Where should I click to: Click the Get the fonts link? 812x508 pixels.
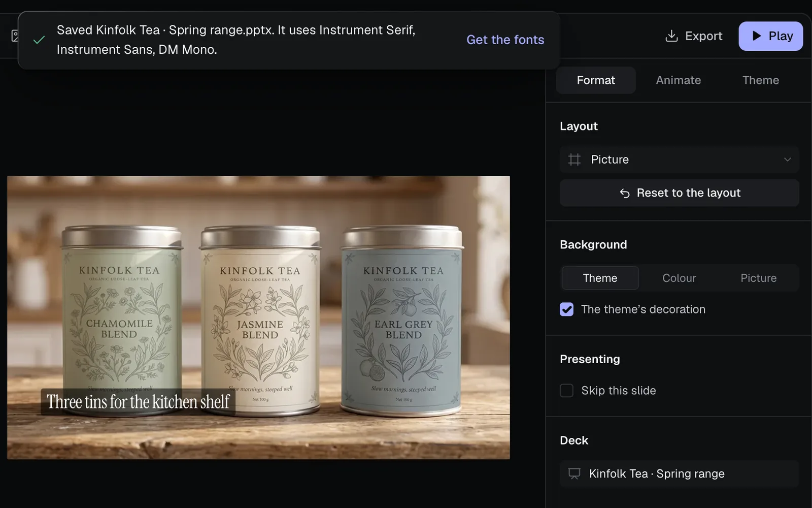point(505,40)
